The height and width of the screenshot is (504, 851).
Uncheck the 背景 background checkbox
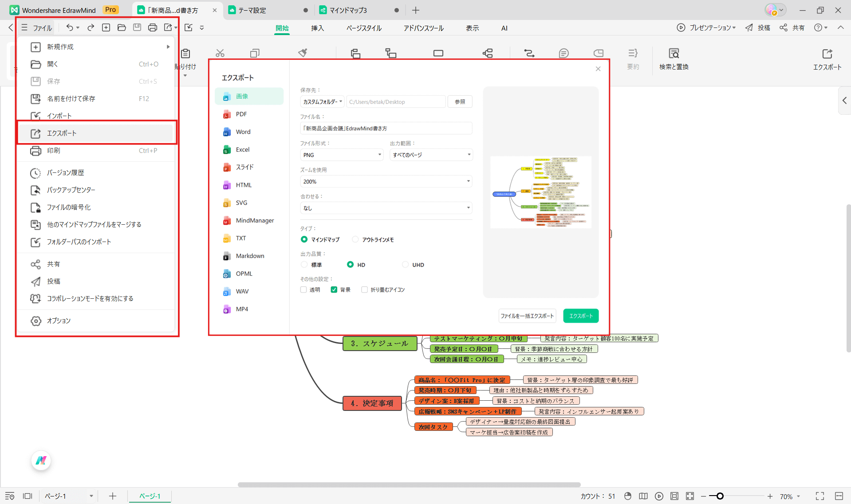pos(334,289)
